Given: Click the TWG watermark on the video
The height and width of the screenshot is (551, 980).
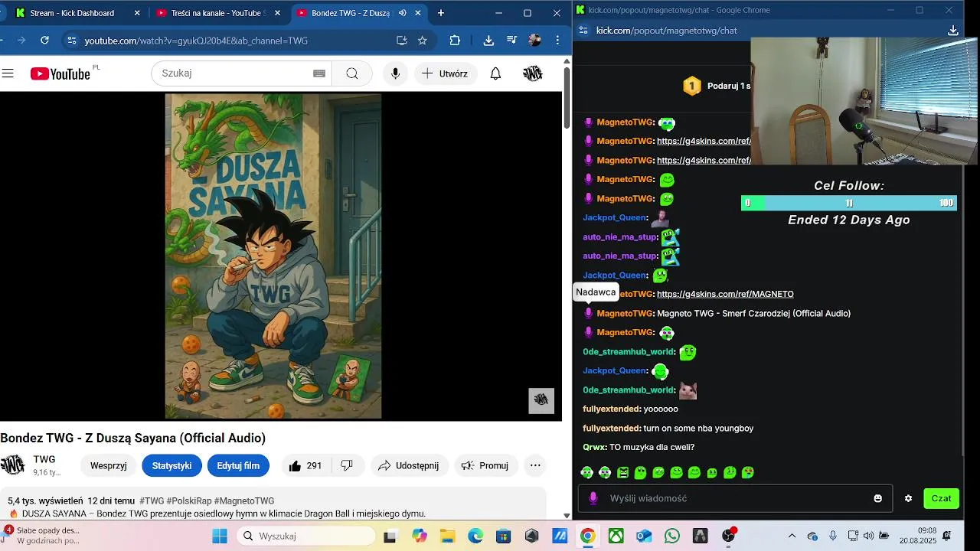Looking at the screenshot, I should pyautogui.click(x=541, y=400).
